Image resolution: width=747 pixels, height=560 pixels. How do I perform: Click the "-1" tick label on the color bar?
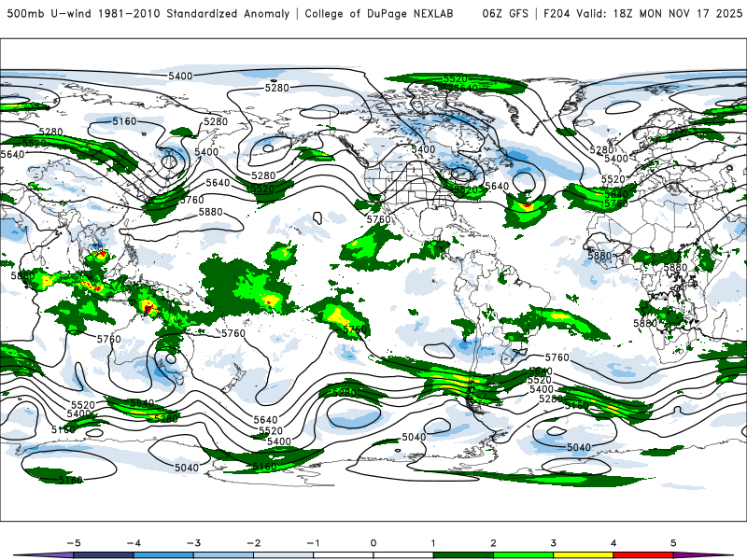click(313, 543)
